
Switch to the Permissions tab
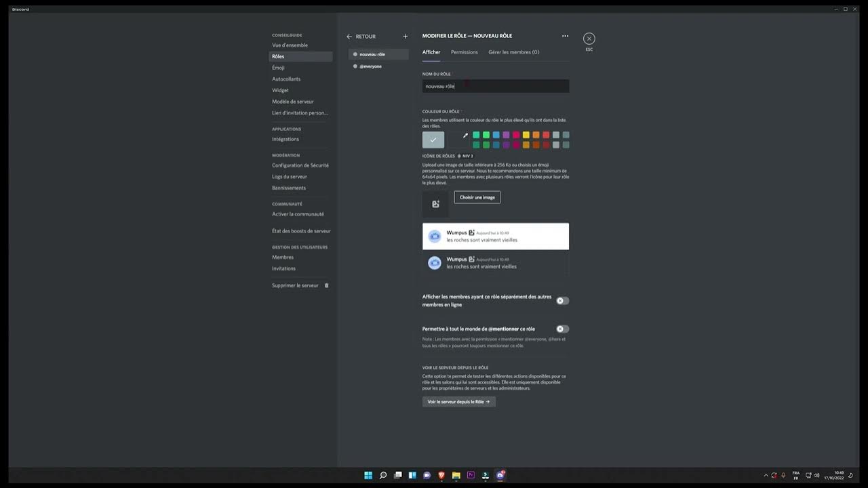pyautogui.click(x=465, y=52)
